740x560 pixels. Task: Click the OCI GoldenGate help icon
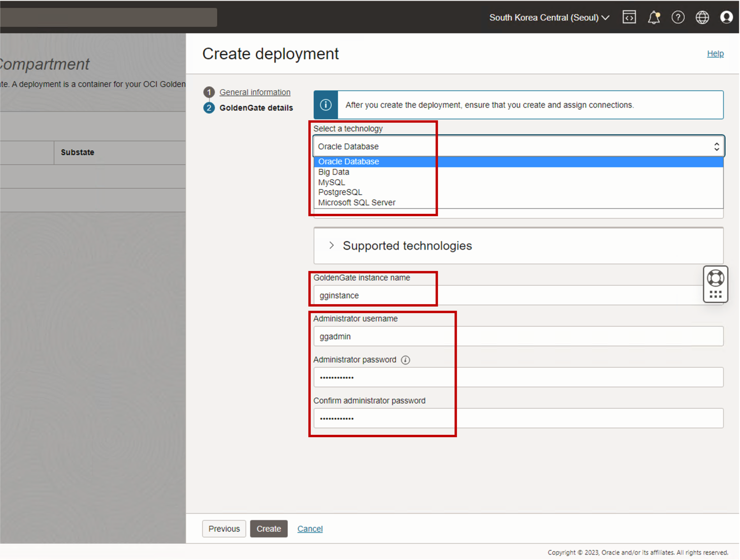[x=714, y=278]
